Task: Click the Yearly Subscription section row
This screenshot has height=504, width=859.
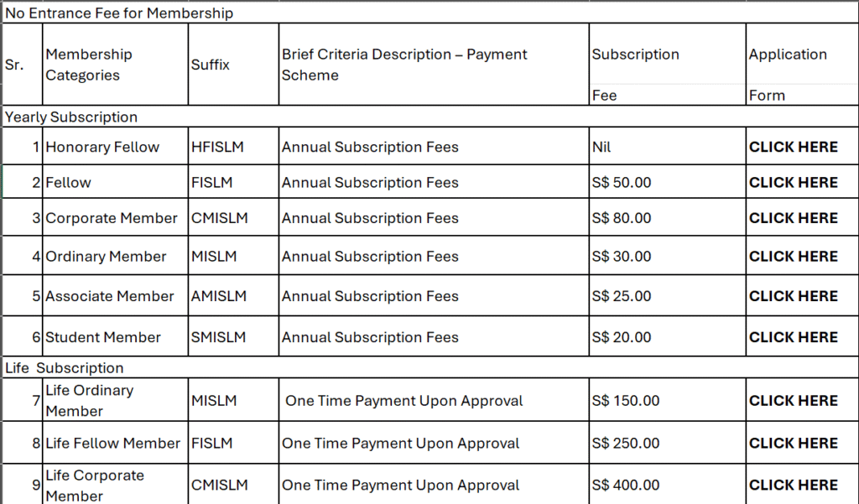Action: [x=71, y=117]
